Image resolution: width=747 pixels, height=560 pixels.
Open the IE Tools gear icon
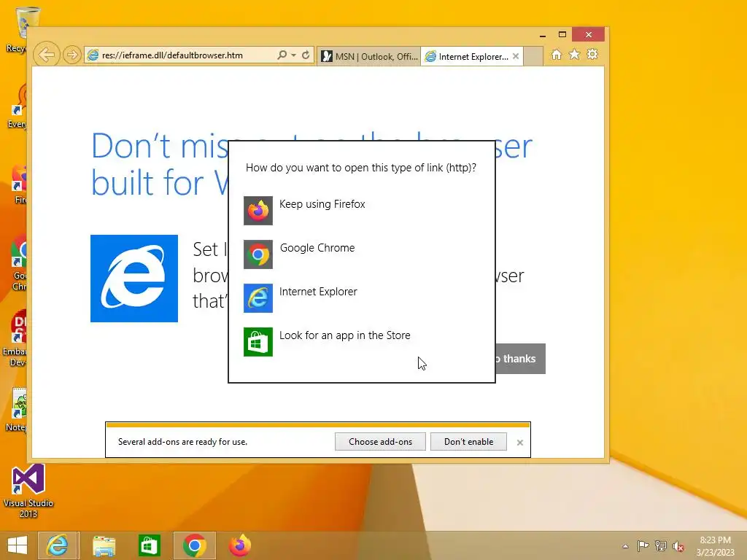[592, 54]
